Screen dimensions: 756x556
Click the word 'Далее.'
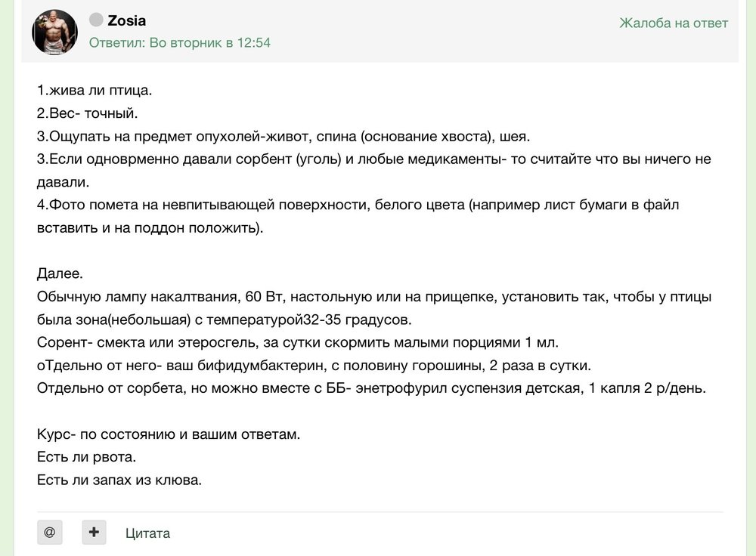60,273
